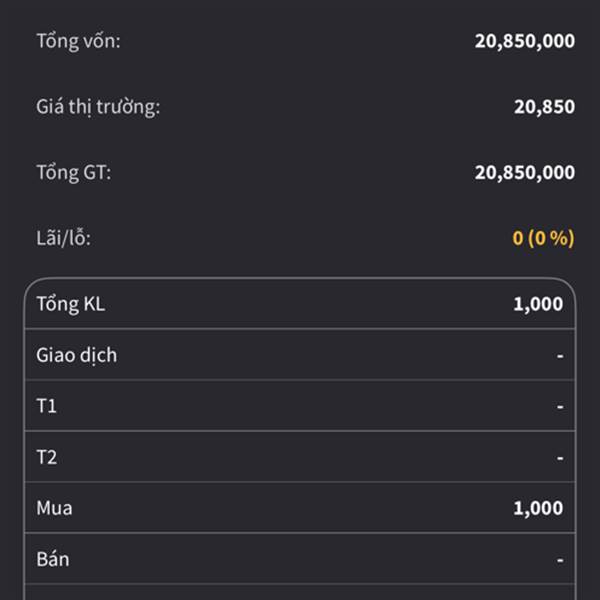The image size is (600, 600).
Task: Select the market price value 20,850
Action: click(x=544, y=107)
